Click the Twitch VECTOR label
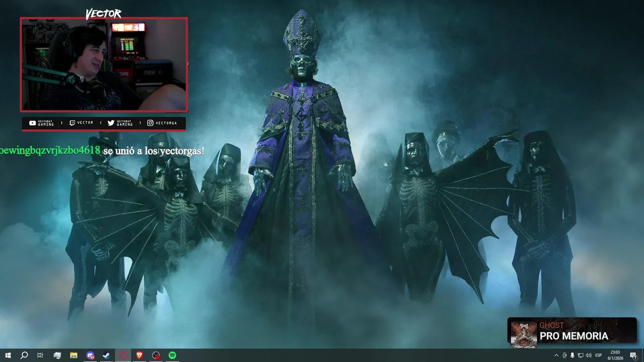 82,123
